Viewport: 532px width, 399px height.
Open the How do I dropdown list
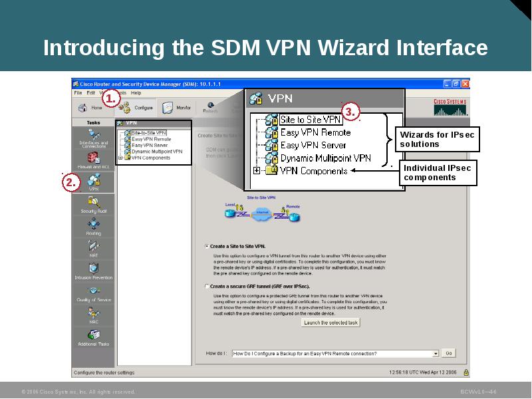coord(436,354)
